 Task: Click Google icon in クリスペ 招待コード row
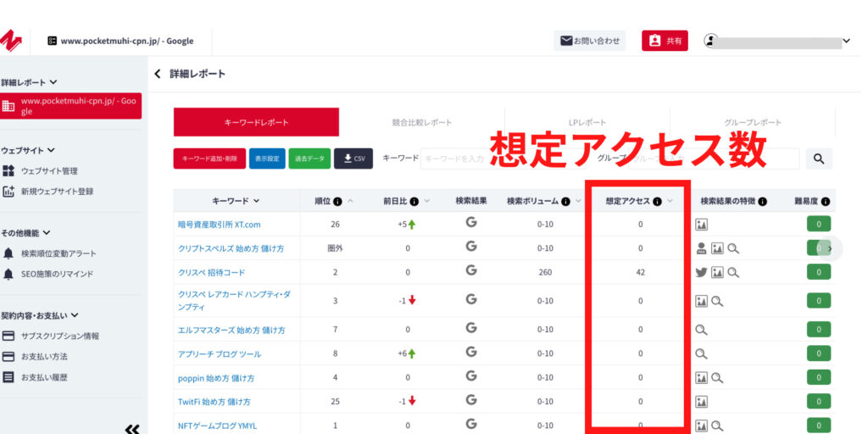(471, 270)
